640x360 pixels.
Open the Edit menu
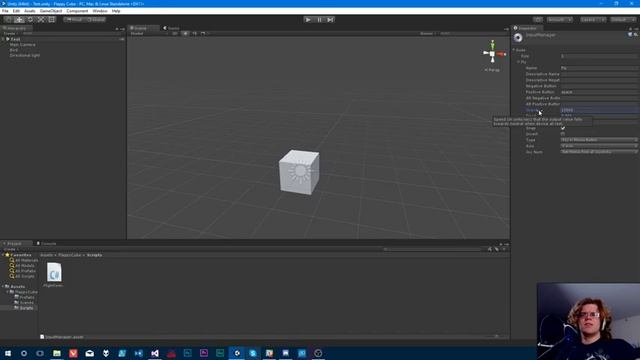point(16,11)
